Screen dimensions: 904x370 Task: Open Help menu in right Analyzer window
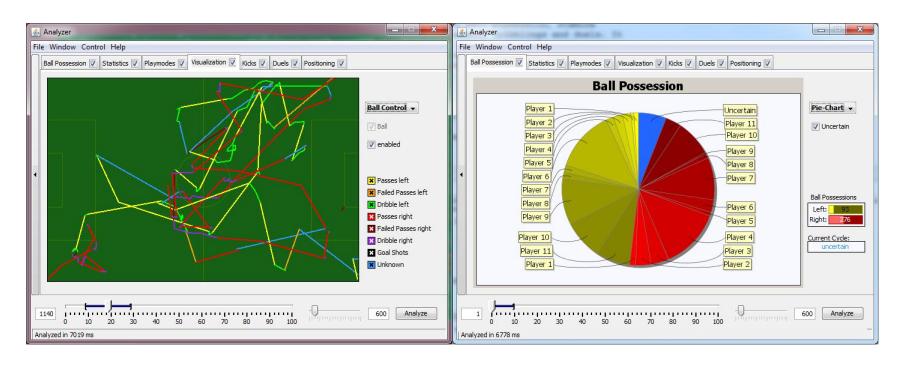pyautogui.click(x=544, y=47)
